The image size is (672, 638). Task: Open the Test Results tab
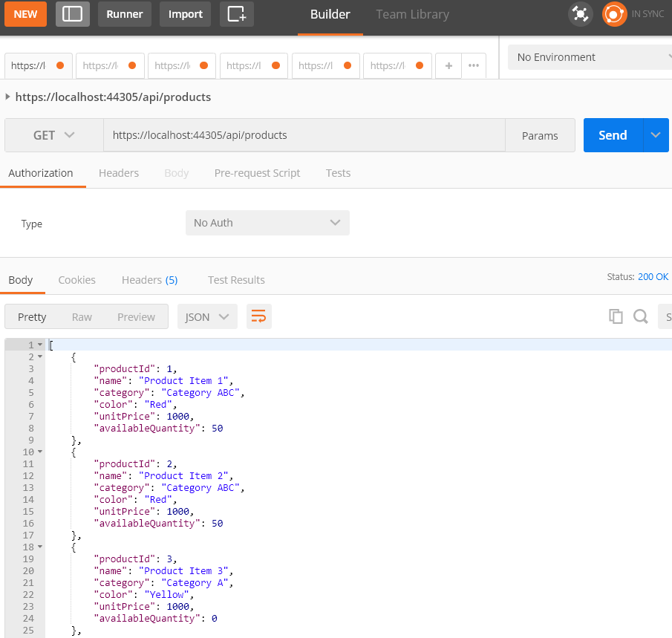coord(236,280)
